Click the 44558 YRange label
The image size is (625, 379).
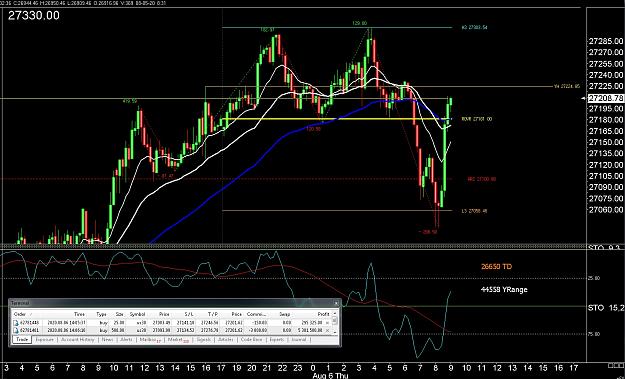pyautogui.click(x=504, y=290)
